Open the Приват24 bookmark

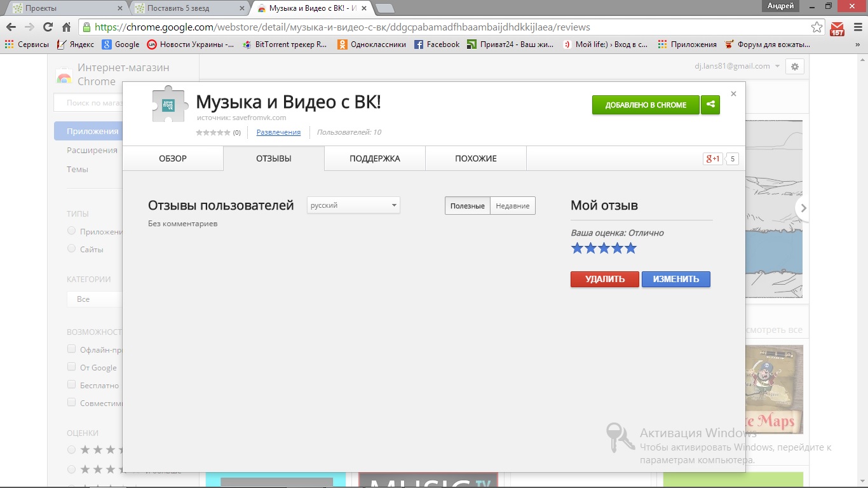(x=510, y=44)
